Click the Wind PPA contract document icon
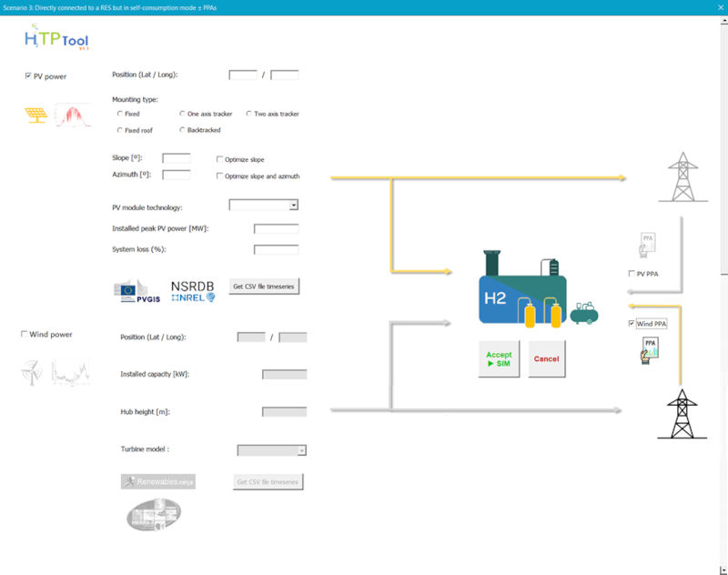 click(650, 350)
